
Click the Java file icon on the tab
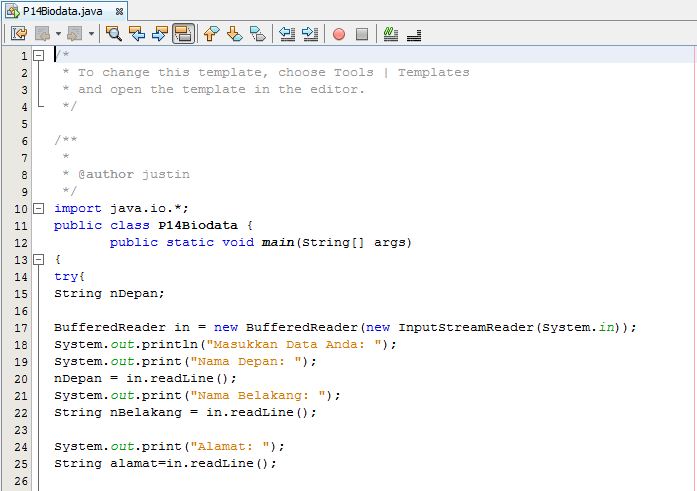(12, 11)
